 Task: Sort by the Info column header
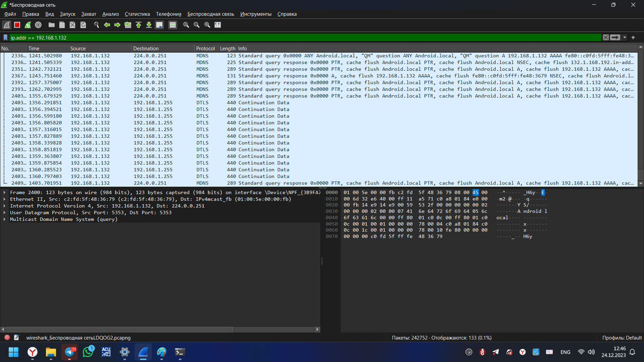pos(437,49)
